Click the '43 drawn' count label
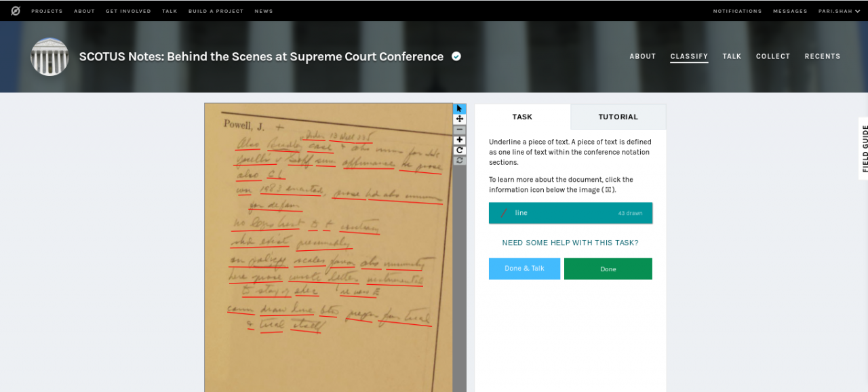The width and height of the screenshot is (868, 392). pos(630,213)
